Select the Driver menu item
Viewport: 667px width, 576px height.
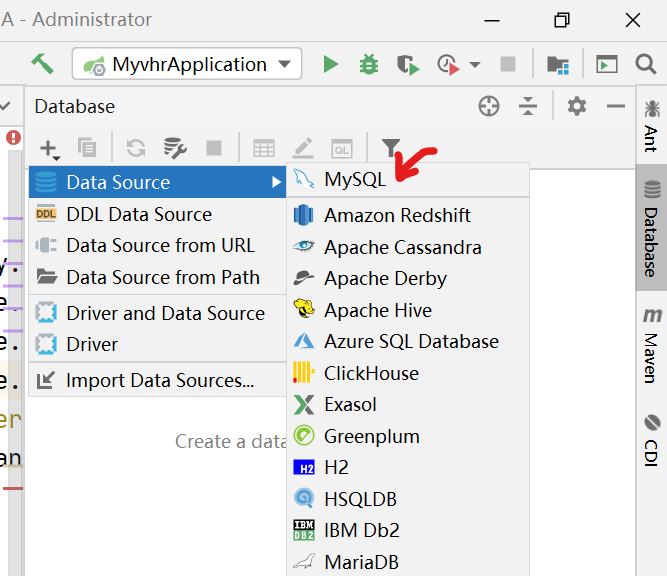(157, 344)
